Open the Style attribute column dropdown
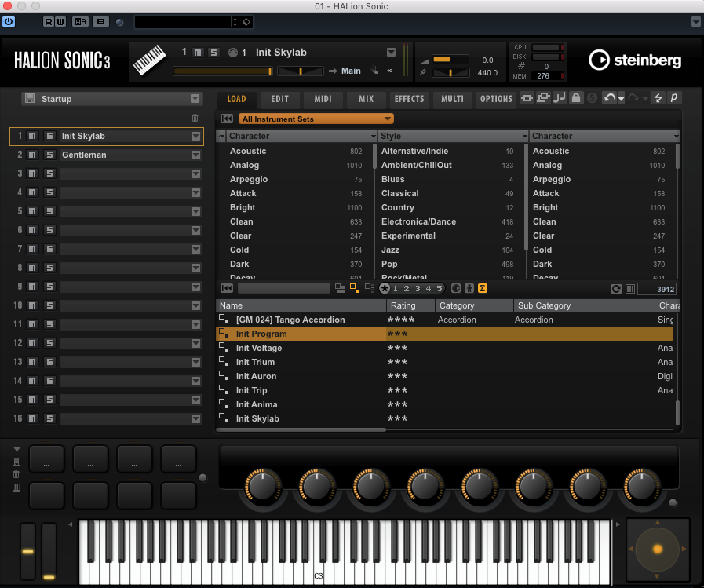The width and height of the screenshot is (704, 588). point(524,136)
